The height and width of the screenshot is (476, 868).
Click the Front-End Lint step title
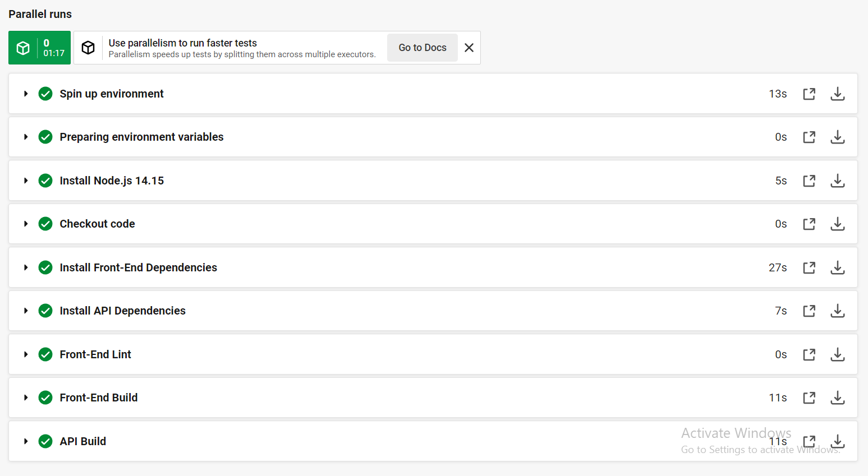pos(95,354)
